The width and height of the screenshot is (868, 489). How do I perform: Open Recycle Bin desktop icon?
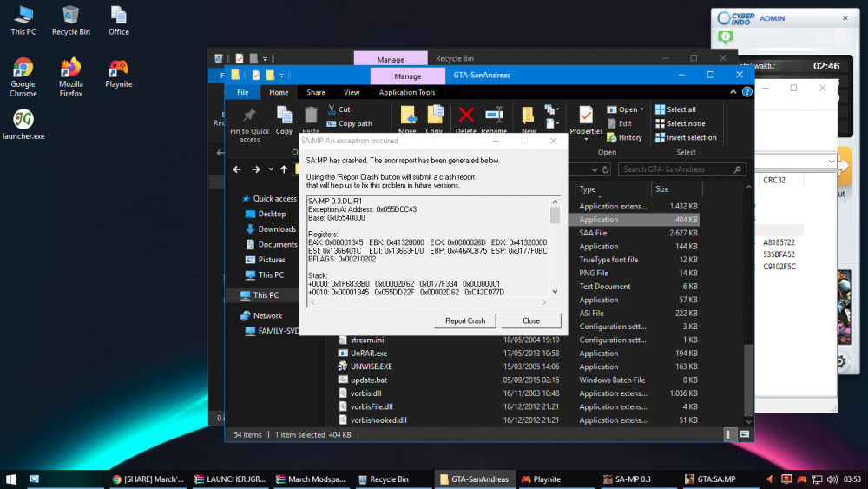point(71,21)
